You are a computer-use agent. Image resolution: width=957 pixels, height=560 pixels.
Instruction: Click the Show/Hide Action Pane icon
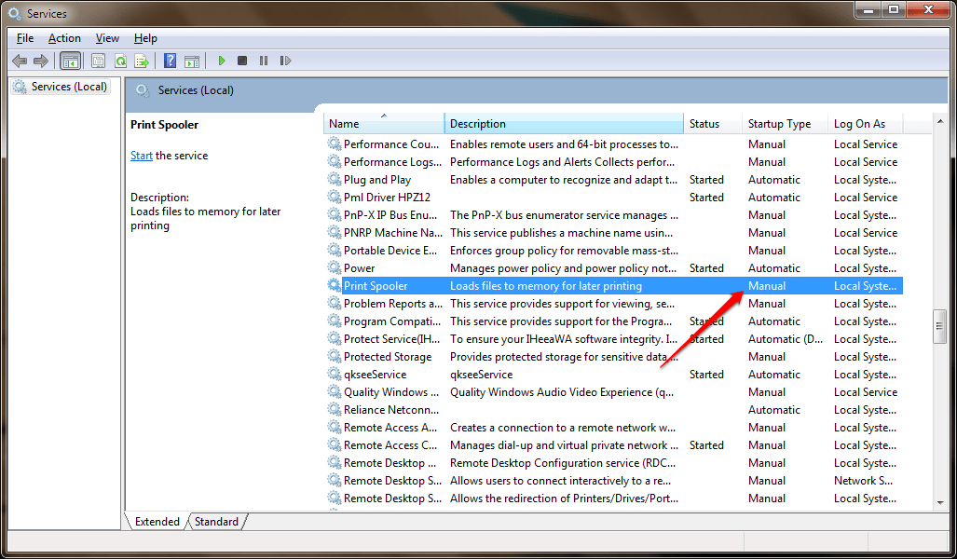tap(192, 61)
